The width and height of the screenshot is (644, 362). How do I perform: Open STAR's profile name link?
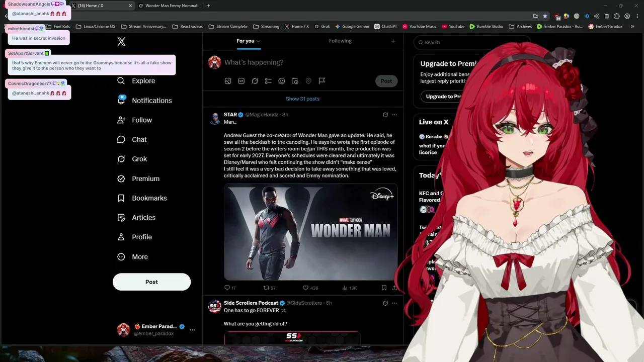[x=230, y=115]
